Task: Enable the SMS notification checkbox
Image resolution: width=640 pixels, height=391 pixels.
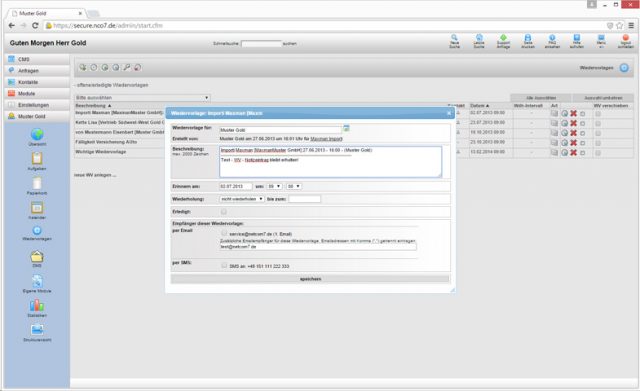Action: tap(224, 265)
